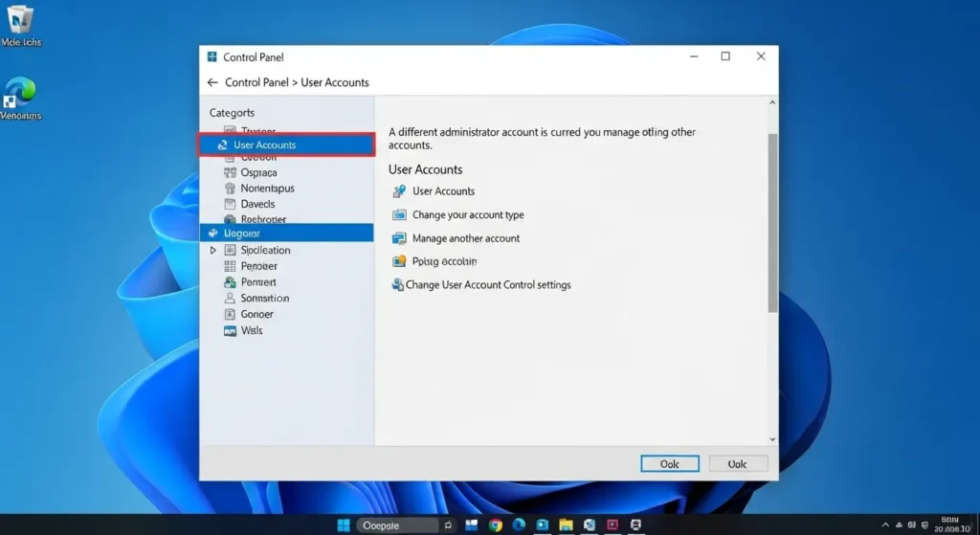Click the Uok button
The image size is (980, 535).
(738, 464)
